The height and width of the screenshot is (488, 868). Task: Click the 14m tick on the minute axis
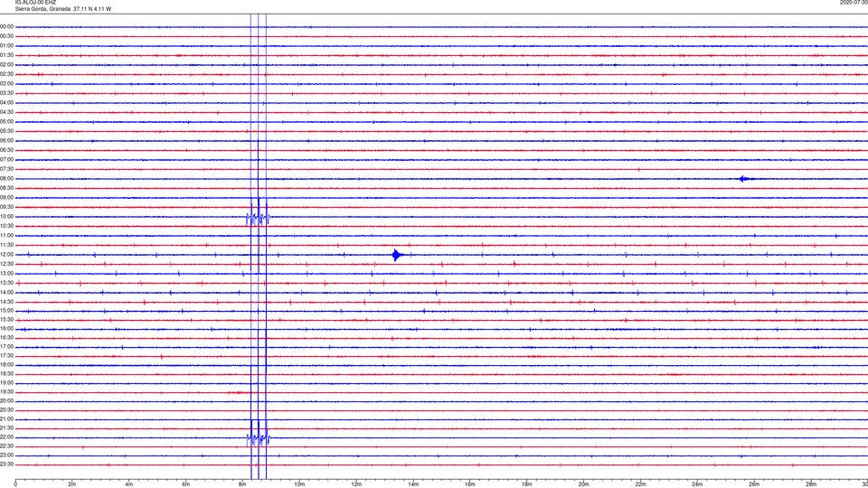[x=413, y=484]
